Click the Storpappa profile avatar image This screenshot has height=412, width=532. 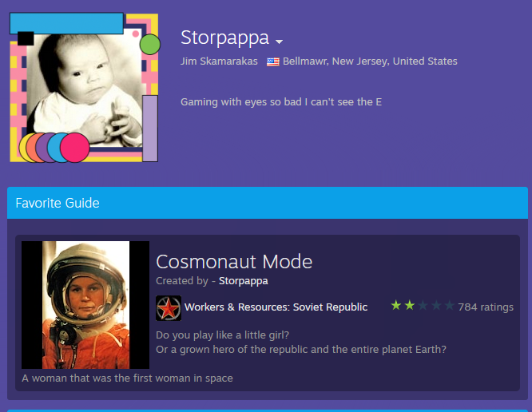84,88
